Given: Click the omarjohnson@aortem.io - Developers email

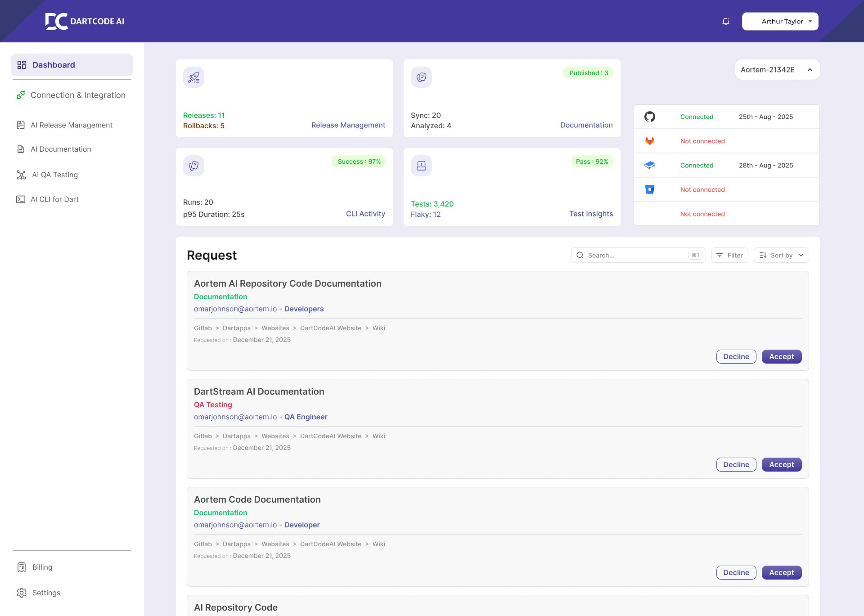Looking at the screenshot, I should pos(259,309).
